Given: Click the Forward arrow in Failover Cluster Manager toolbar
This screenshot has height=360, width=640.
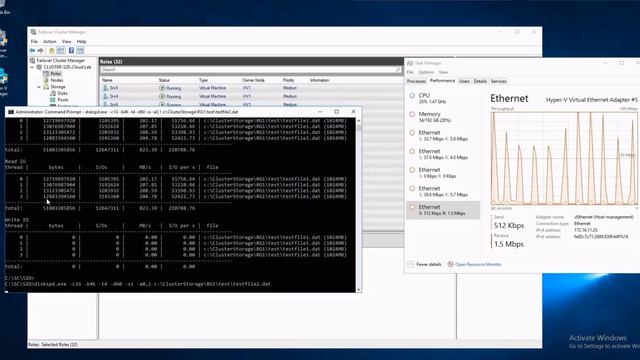Looking at the screenshot, I should point(40,51).
